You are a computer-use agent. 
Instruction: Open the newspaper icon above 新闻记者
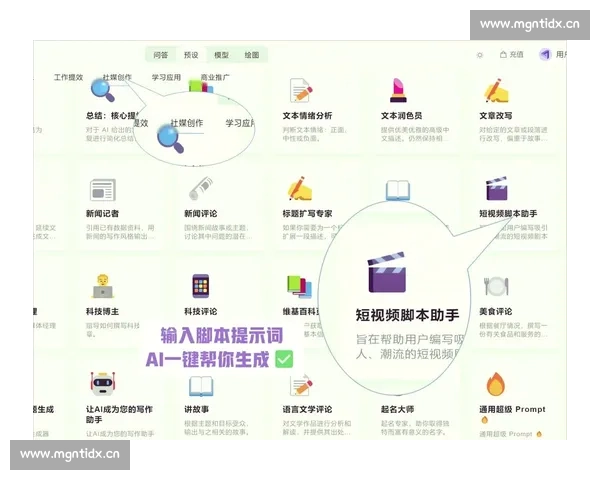pos(103,190)
